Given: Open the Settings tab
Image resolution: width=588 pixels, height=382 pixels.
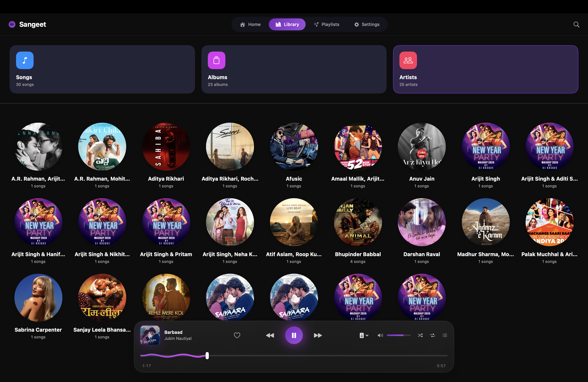Looking at the screenshot, I should click(x=367, y=24).
